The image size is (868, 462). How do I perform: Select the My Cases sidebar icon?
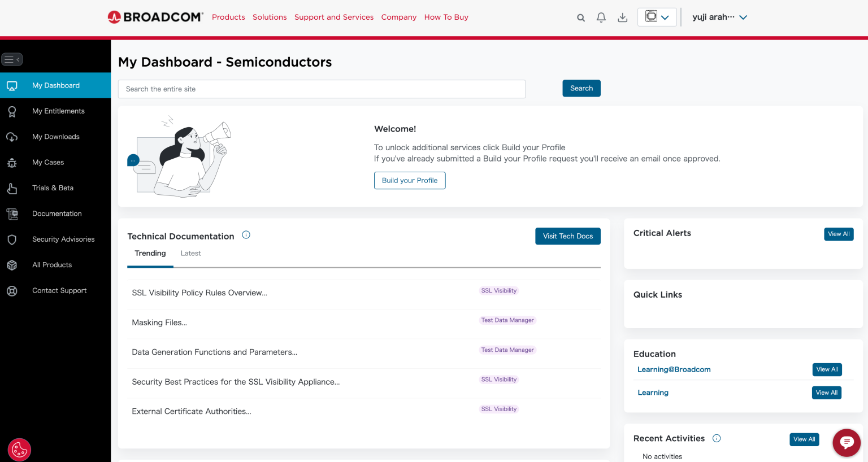point(12,162)
